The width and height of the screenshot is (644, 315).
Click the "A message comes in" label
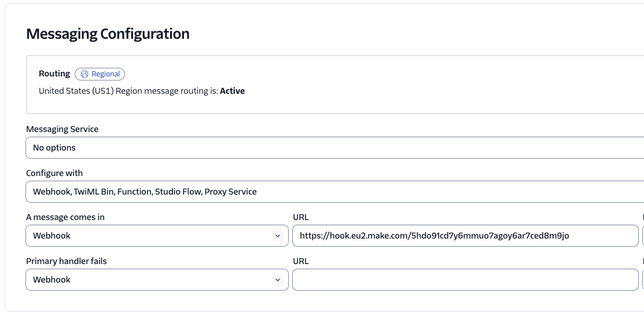point(65,217)
